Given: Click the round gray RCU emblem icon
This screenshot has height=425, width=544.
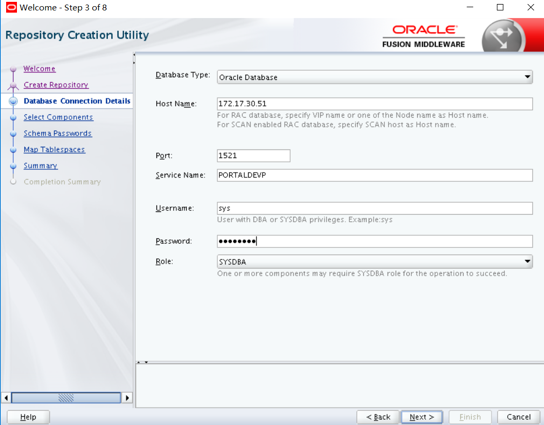Looking at the screenshot, I should pyautogui.click(x=503, y=37).
